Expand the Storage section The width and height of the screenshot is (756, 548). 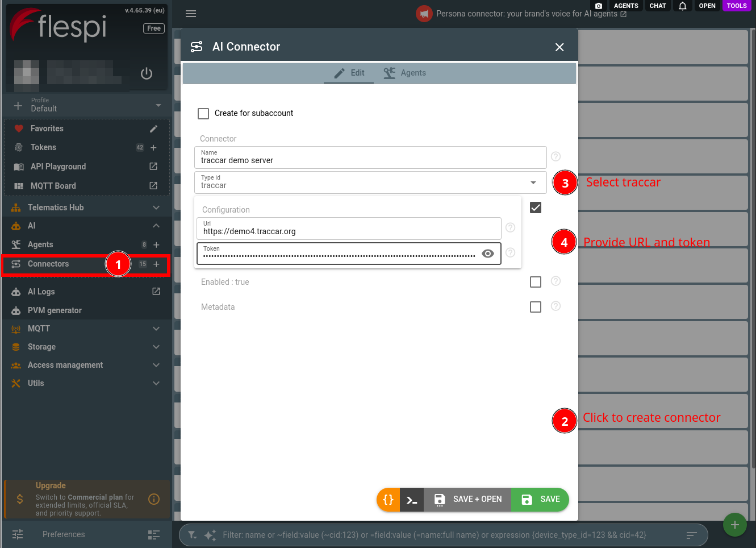point(86,347)
